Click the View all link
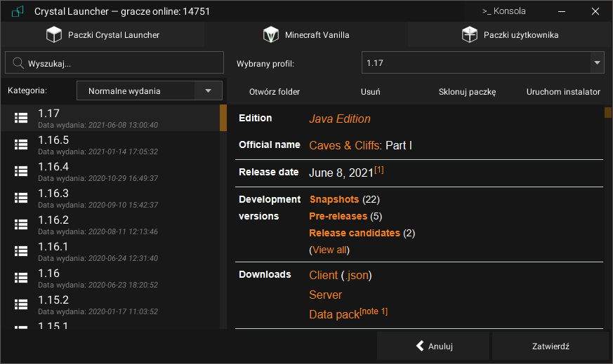 click(x=329, y=250)
